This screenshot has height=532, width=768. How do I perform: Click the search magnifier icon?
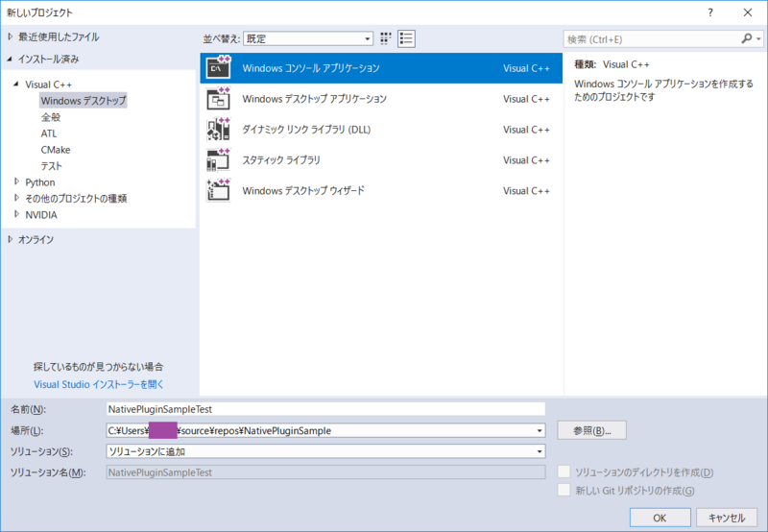(x=747, y=38)
